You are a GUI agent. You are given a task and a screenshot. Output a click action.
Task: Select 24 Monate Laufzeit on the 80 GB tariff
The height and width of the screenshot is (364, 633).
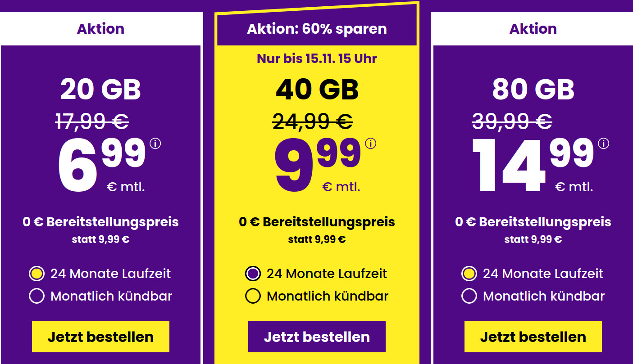pos(469,274)
